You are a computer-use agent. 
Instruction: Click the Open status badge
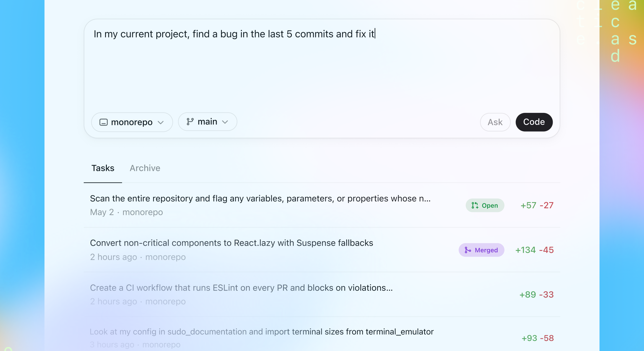[x=485, y=206]
